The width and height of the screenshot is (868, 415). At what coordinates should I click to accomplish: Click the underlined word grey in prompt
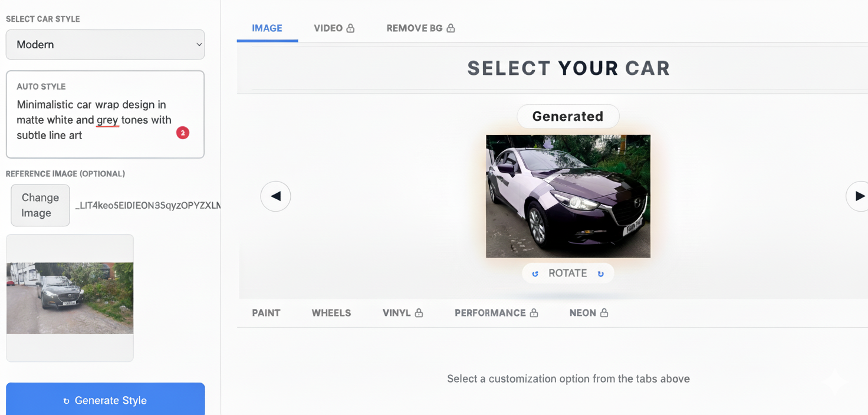tap(107, 120)
